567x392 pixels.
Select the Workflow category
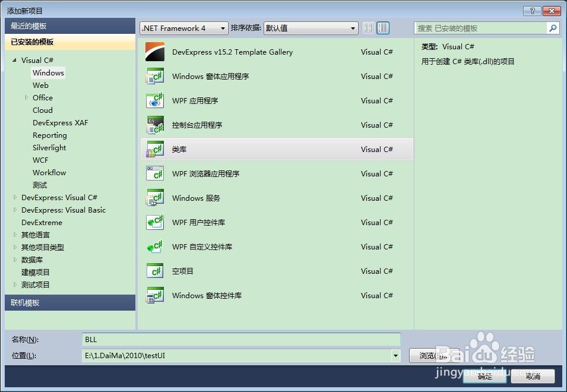click(49, 172)
